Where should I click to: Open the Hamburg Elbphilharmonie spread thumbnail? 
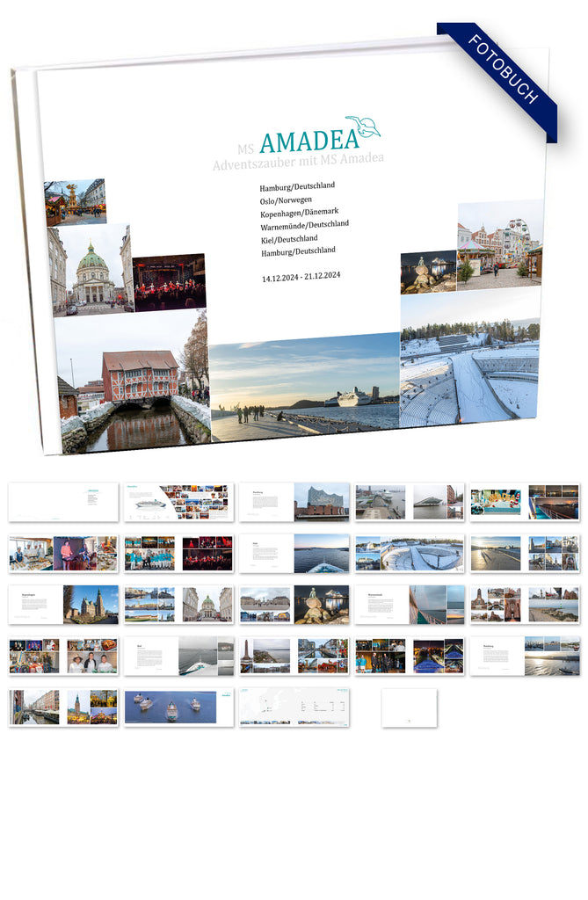pyautogui.click(x=294, y=501)
